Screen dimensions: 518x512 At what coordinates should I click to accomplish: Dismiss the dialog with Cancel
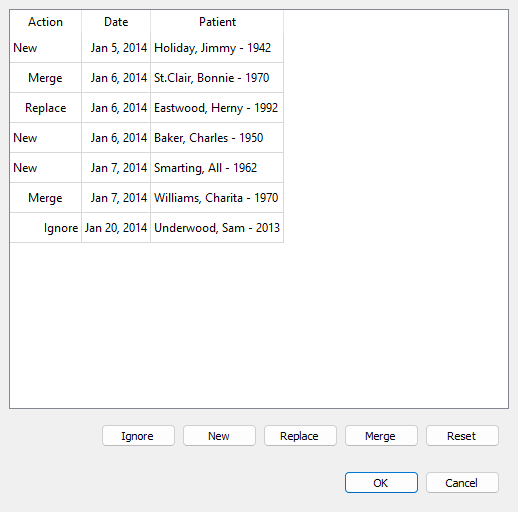pos(462,482)
